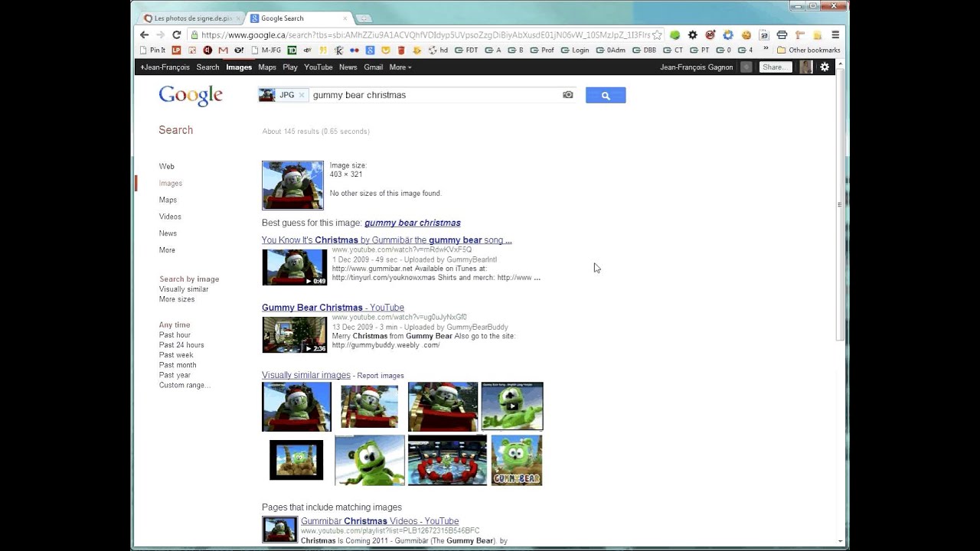Select Web in the left sidebar
The image size is (980, 551).
click(x=167, y=166)
